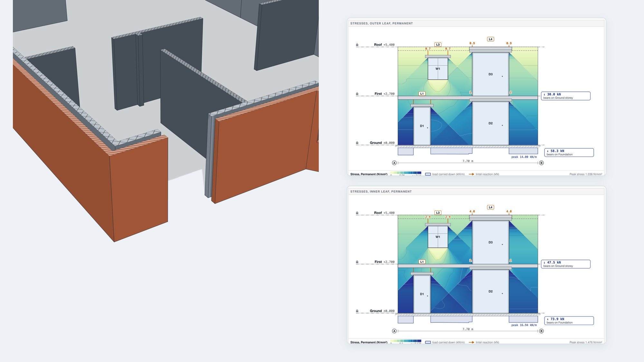Select gridline marker B in outer leaf panel
This screenshot has height=362, width=644.
pyautogui.click(x=541, y=163)
